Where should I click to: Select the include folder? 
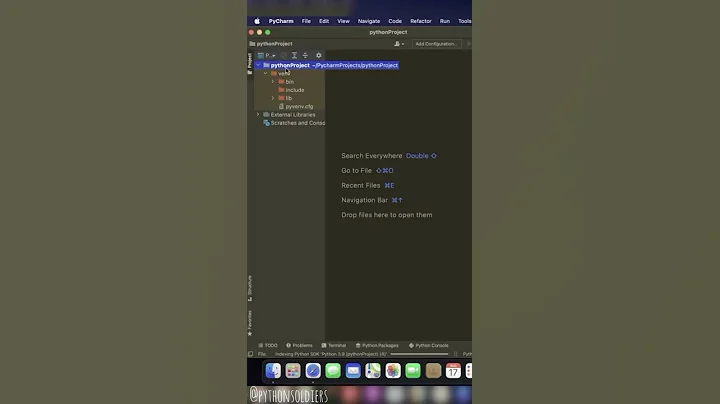291,90
